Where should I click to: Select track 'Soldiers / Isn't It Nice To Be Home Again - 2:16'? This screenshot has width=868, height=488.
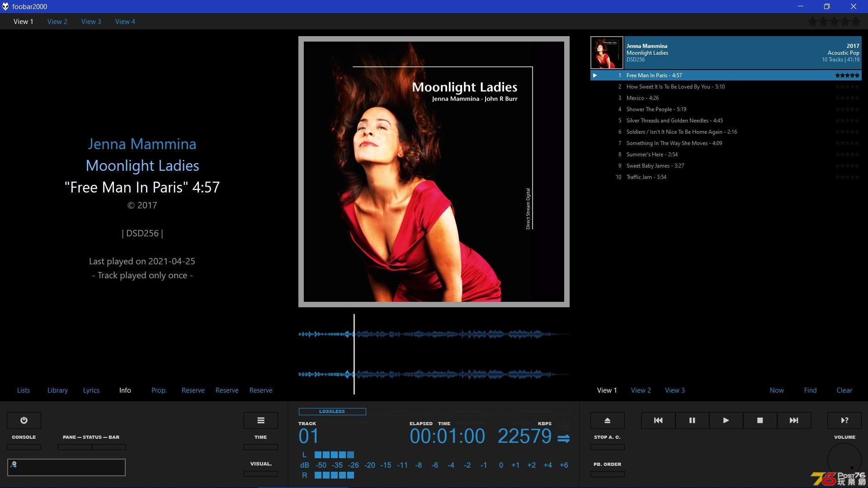click(726, 132)
